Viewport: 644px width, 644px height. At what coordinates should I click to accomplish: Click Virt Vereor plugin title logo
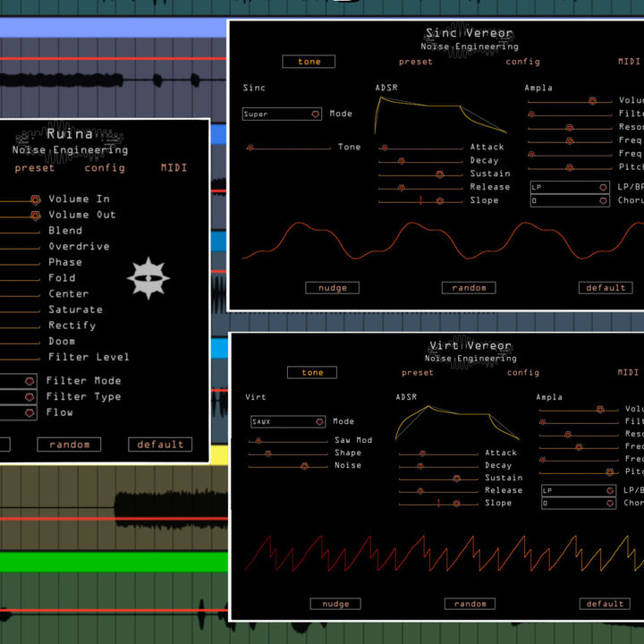pos(470,352)
